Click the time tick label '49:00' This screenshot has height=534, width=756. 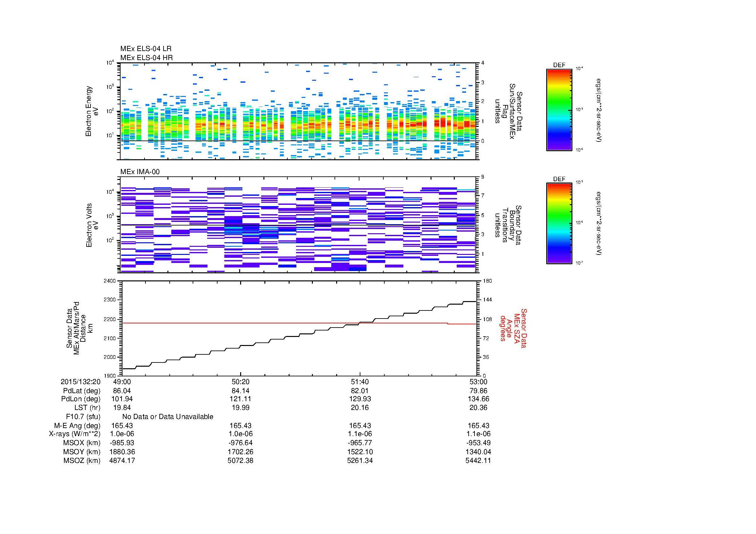122,382
